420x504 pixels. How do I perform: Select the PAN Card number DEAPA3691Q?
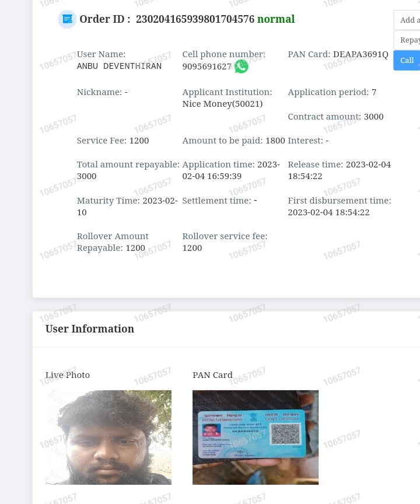(360, 54)
